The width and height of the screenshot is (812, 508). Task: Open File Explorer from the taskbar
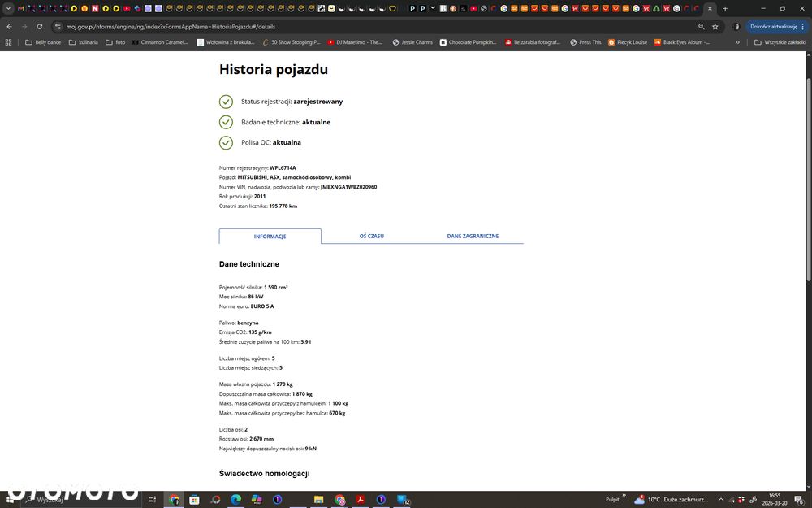319,500
